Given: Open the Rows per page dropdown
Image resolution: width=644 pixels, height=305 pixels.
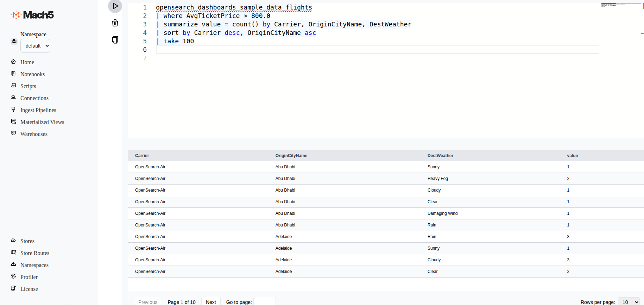Looking at the screenshot, I should point(629,302).
